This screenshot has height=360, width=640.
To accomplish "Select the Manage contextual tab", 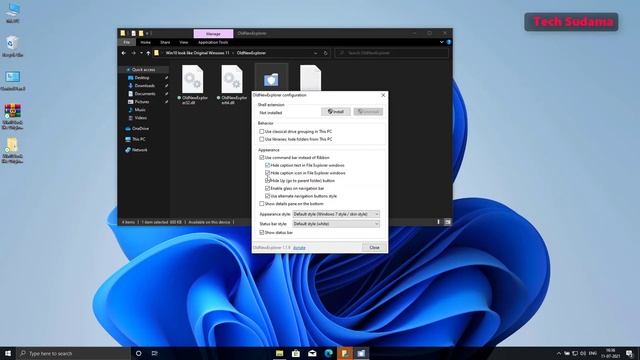I will point(213,33).
